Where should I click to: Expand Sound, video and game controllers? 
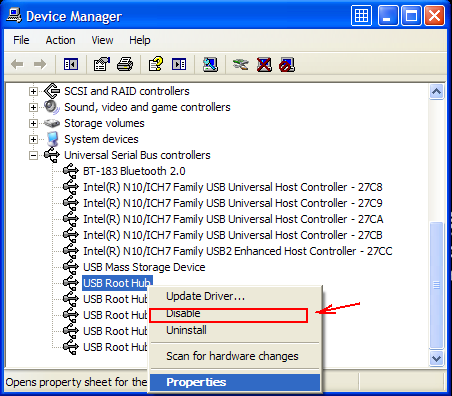tap(33, 107)
